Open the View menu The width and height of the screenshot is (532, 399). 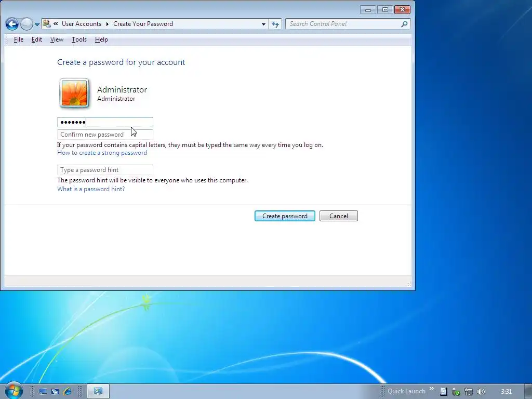[57, 39]
